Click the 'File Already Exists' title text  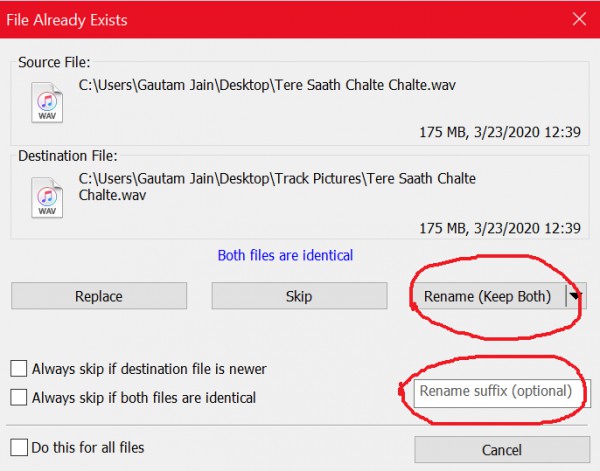pos(67,20)
